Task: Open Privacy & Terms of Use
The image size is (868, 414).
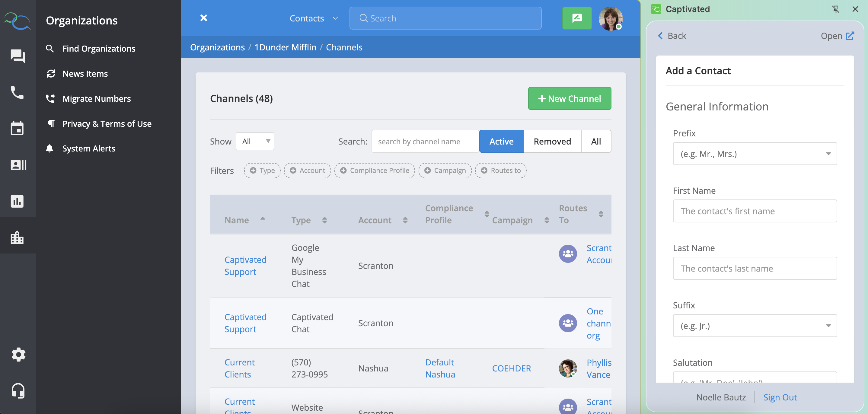Action: point(107,124)
